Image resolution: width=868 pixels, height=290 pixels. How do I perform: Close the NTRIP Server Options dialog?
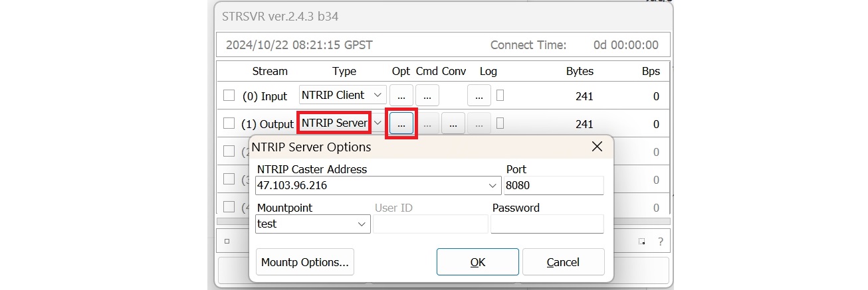tap(597, 147)
